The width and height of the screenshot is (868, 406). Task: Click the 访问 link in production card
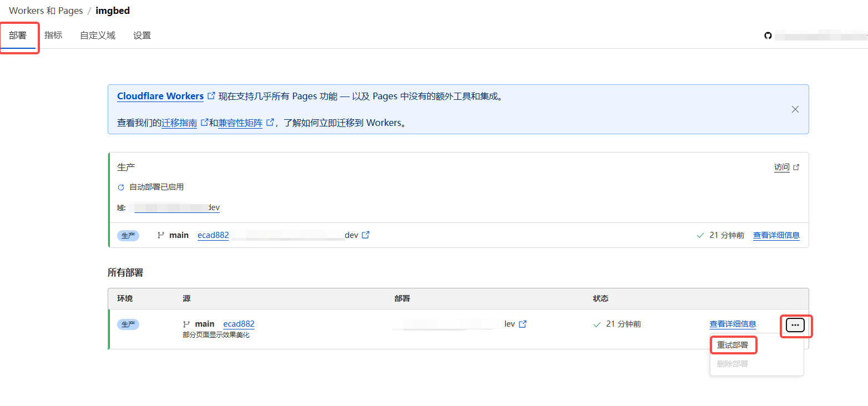781,167
